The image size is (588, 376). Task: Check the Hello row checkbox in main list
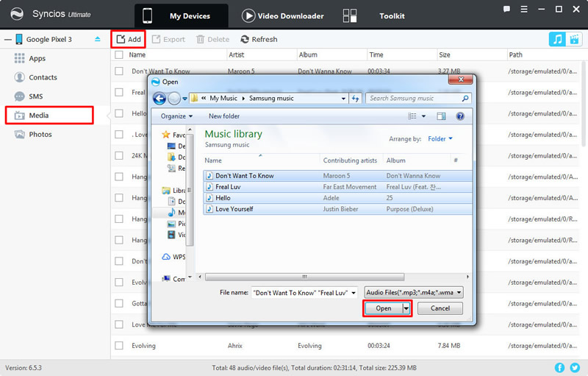point(119,113)
